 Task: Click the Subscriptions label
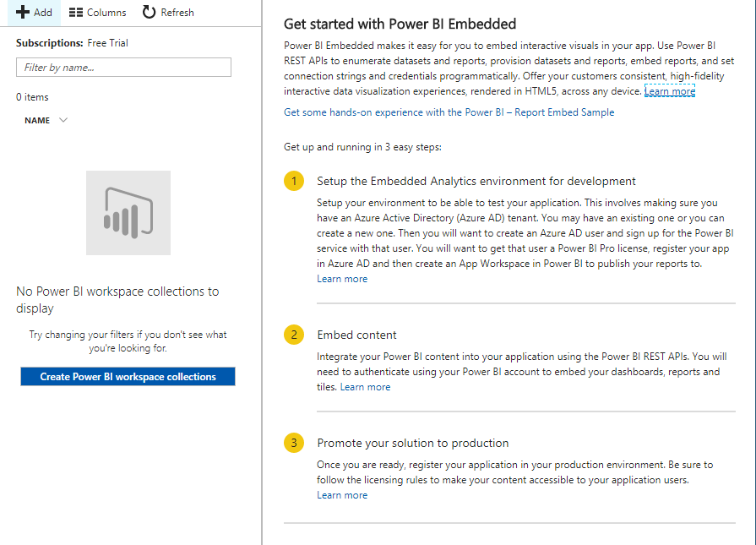click(49, 43)
